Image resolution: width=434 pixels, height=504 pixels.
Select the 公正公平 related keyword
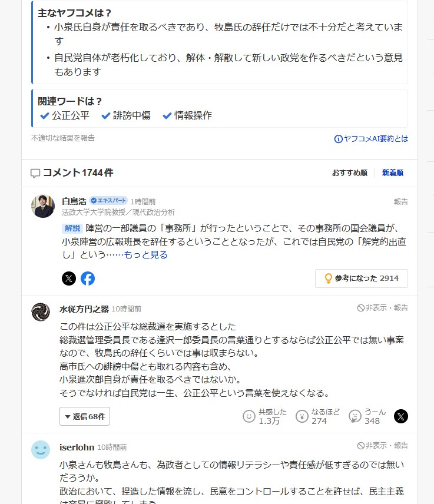pos(65,115)
